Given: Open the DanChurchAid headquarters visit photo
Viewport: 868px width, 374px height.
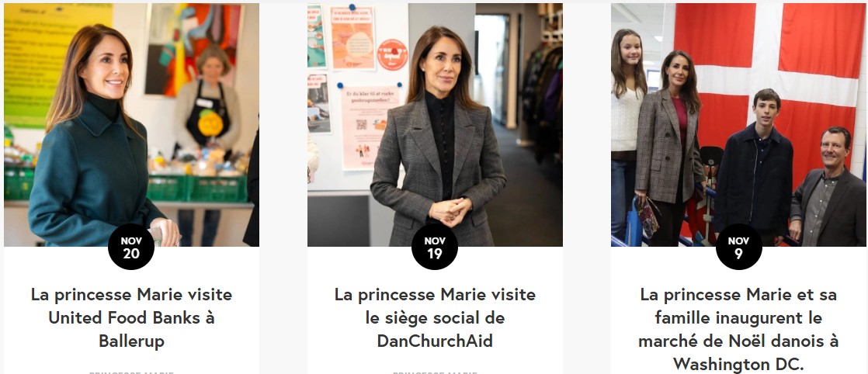Looking at the screenshot, I should (435, 124).
